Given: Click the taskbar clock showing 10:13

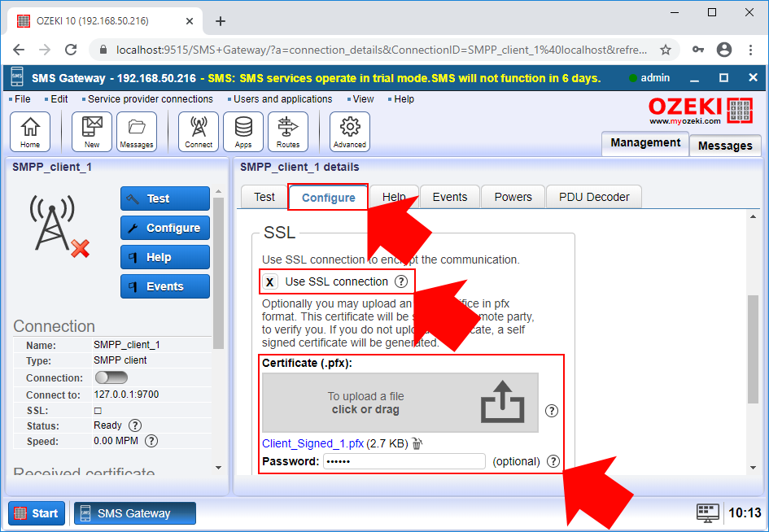Looking at the screenshot, I should coord(745,513).
